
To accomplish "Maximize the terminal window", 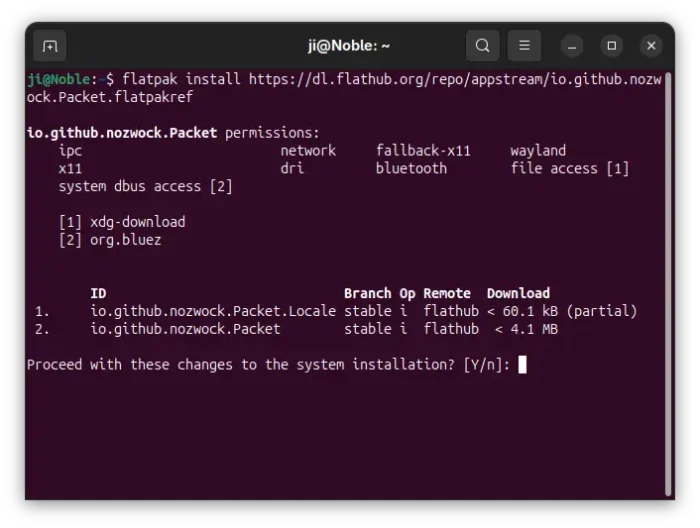I will 612,46.
